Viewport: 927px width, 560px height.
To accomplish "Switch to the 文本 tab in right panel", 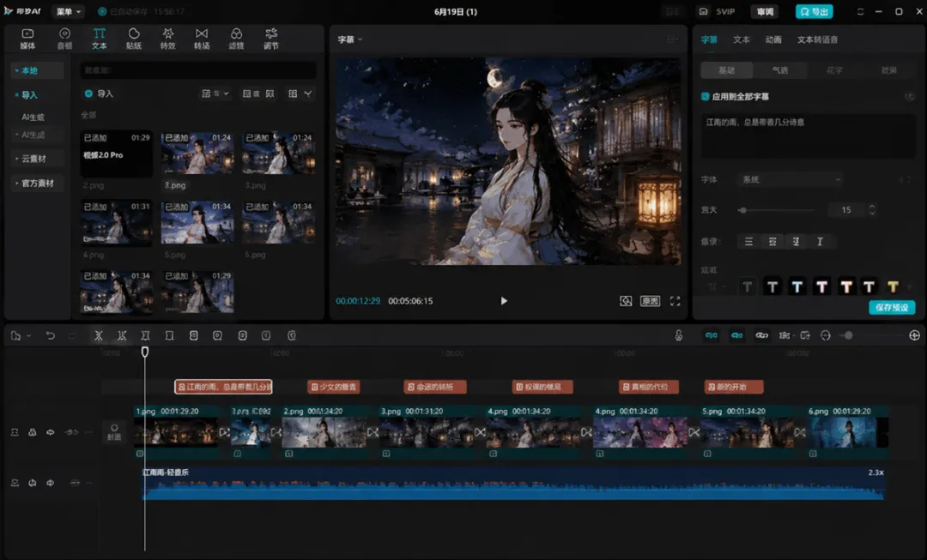I will tap(742, 39).
